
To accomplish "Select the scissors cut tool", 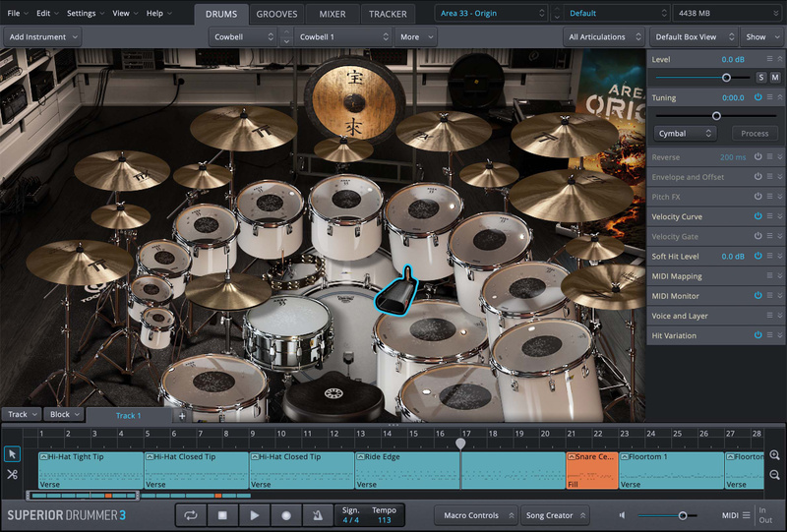I will (x=12, y=474).
